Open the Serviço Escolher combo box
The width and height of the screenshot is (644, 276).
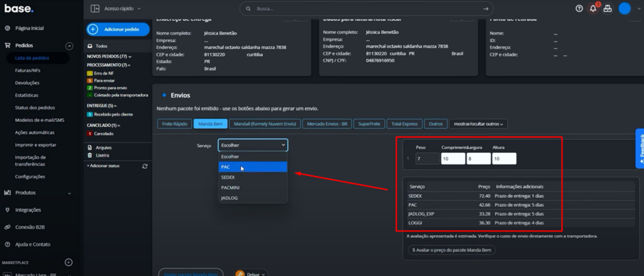point(253,145)
